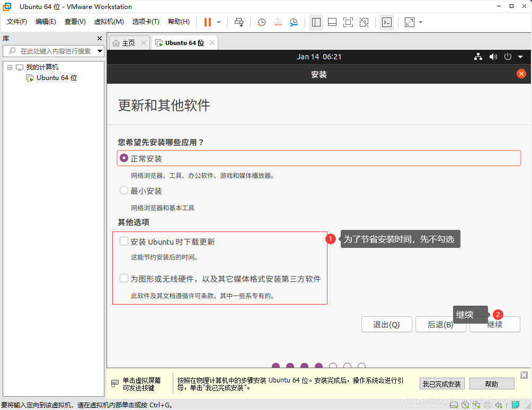Close the Ubuntu 64 位 tab
Screen dimensions: 532x410
[x=212, y=43]
